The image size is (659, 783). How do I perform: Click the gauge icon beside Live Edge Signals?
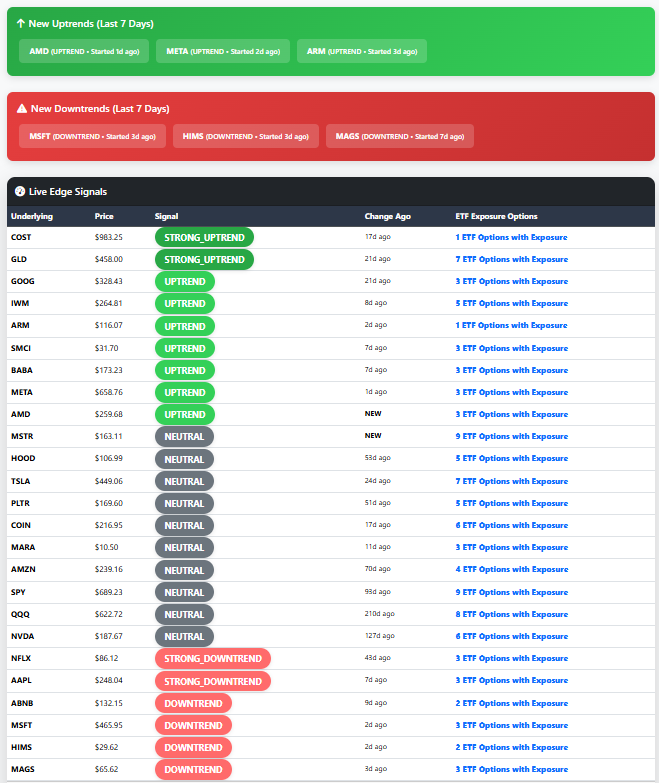tap(20, 191)
